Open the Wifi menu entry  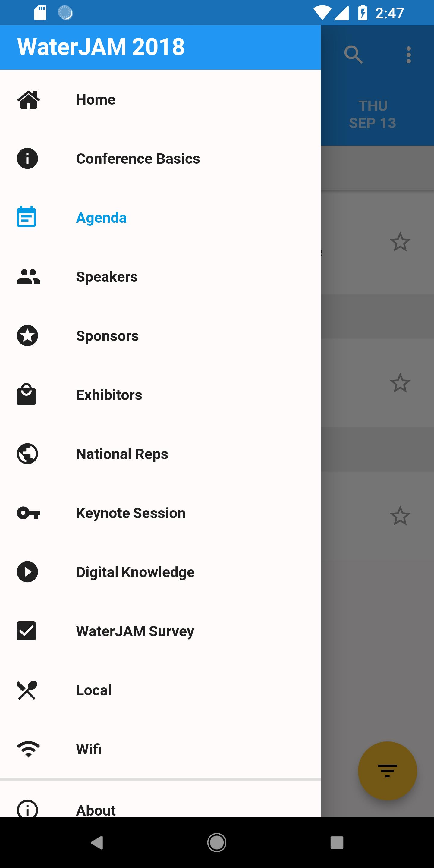[x=89, y=749]
